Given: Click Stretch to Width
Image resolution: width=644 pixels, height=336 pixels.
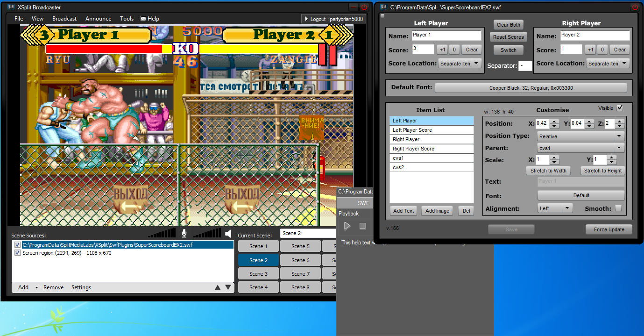Looking at the screenshot, I should [x=548, y=171].
